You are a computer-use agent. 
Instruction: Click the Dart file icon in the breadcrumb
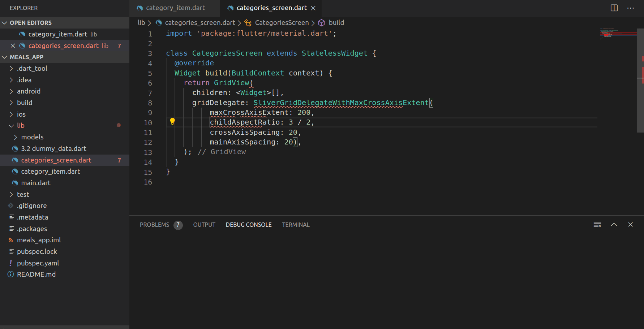click(159, 23)
